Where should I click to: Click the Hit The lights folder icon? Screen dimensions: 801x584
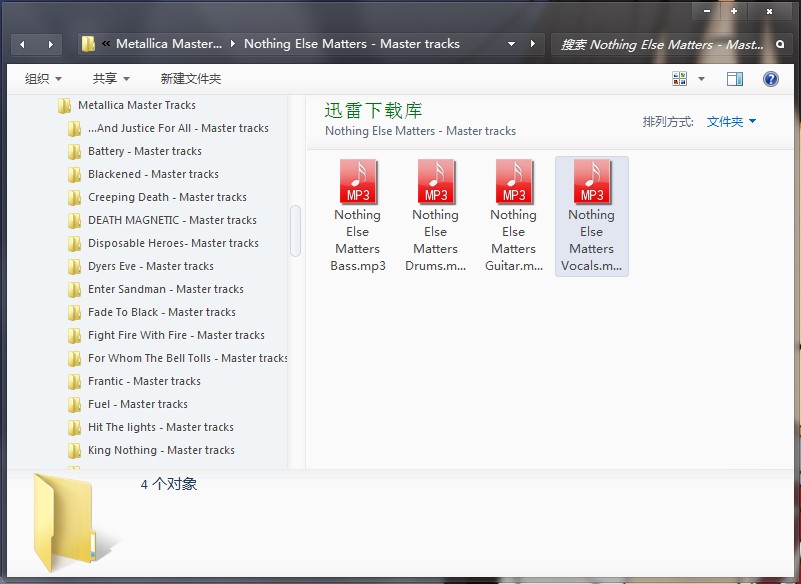[75, 427]
